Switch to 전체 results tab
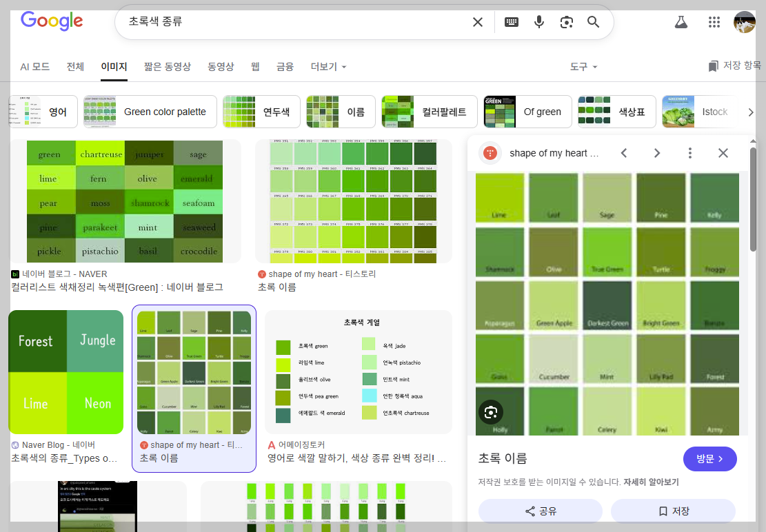 click(x=75, y=66)
